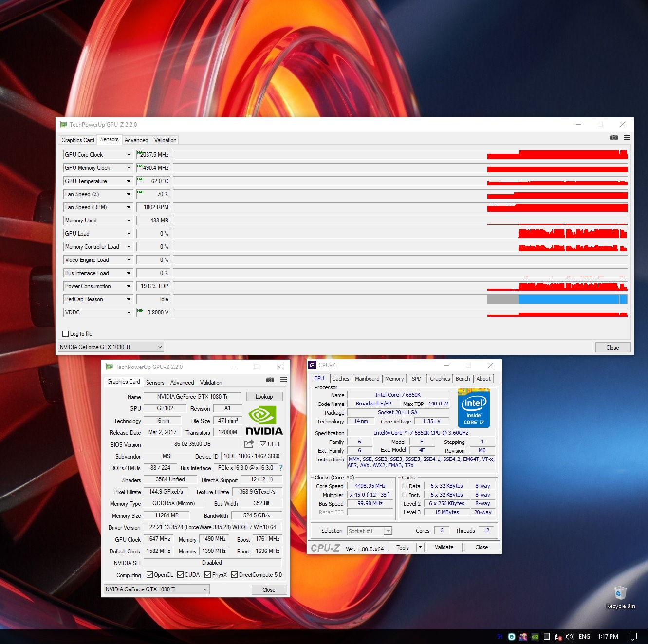
Task: Click the Validate button in CPU-Z
Action: (x=444, y=547)
